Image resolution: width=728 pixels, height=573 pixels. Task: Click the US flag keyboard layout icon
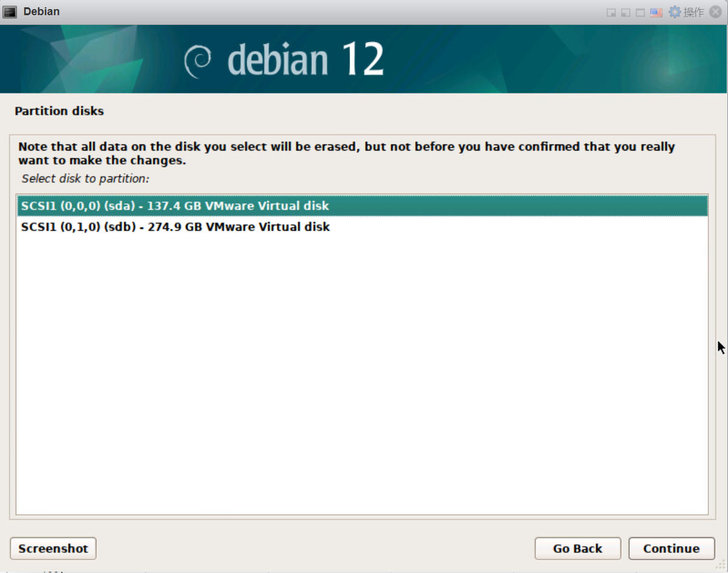[x=656, y=13]
